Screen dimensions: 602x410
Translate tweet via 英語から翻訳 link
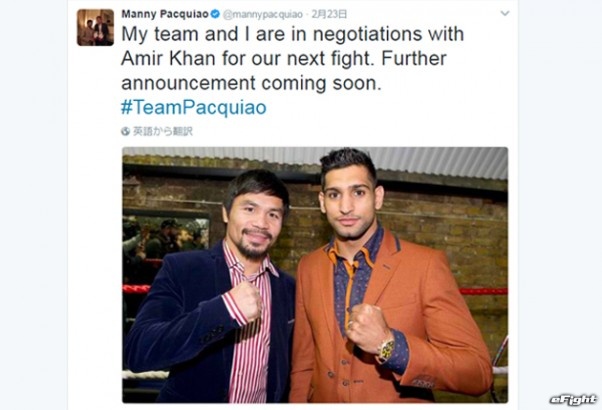[x=162, y=131]
